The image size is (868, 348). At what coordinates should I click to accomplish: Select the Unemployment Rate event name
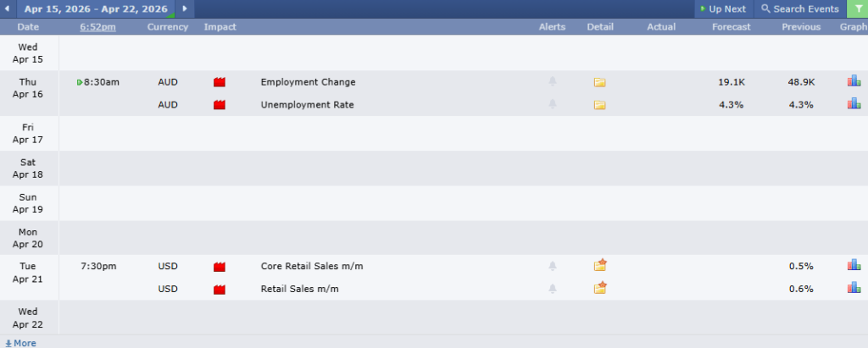tap(307, 104)
